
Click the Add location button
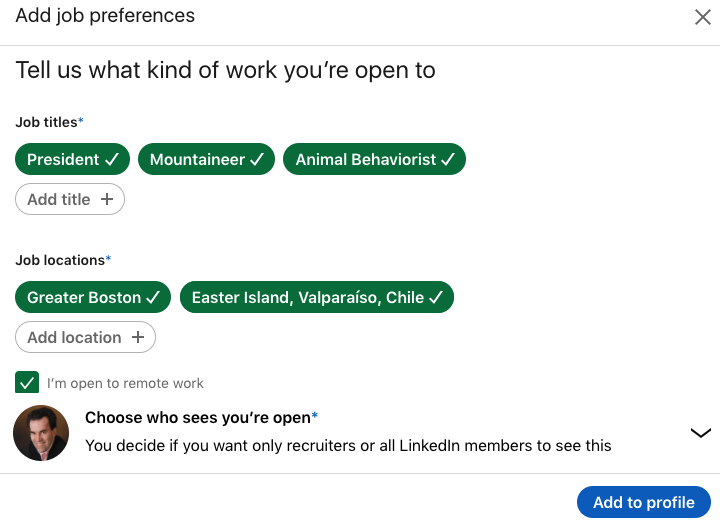click(85, 337)
